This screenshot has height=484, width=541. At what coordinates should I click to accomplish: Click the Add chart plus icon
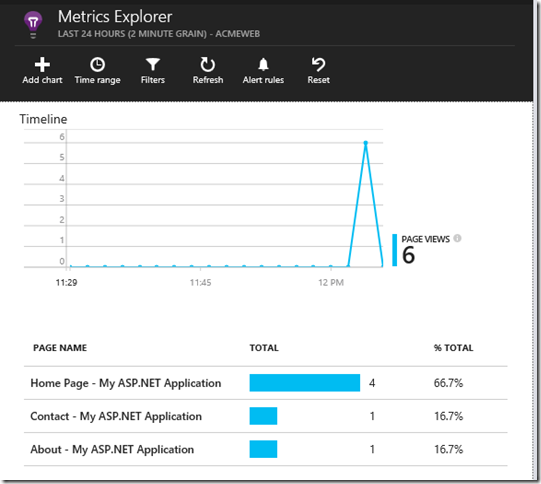[42, 65]
